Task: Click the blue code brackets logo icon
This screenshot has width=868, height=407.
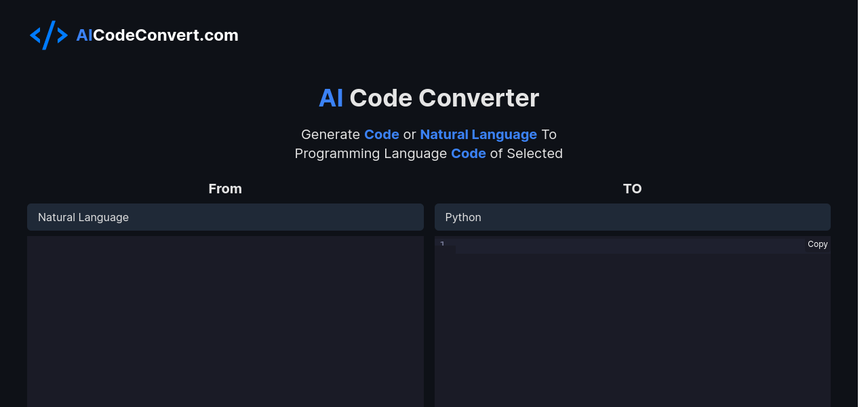Action: (x=48, y=35)
